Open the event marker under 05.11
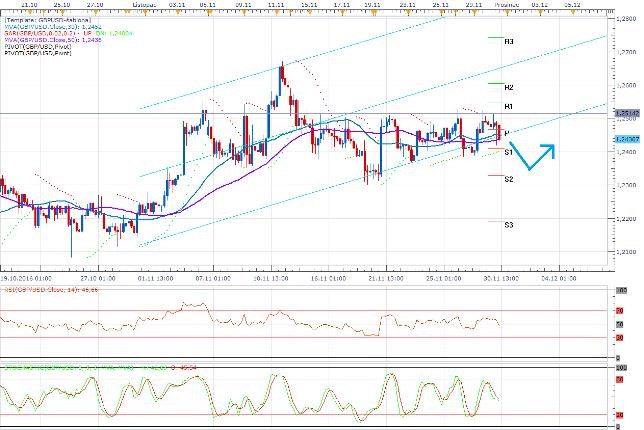644x430 pixels. coord(209,13)
